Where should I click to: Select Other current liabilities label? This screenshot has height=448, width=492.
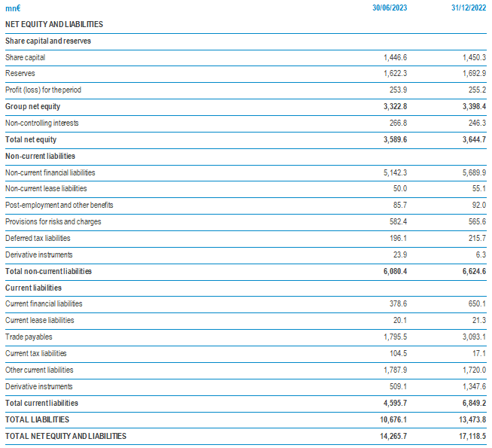click(x=39, y=370)
